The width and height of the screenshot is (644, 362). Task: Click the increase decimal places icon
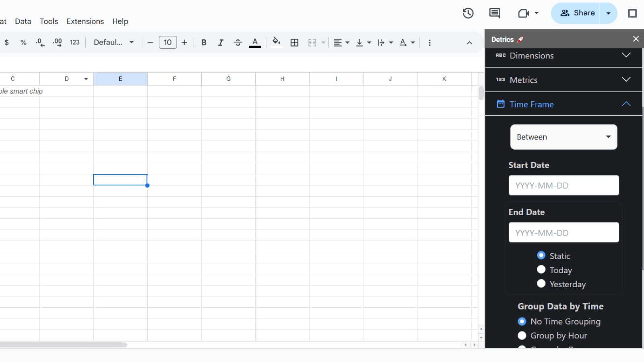click(x=57, y=43)
